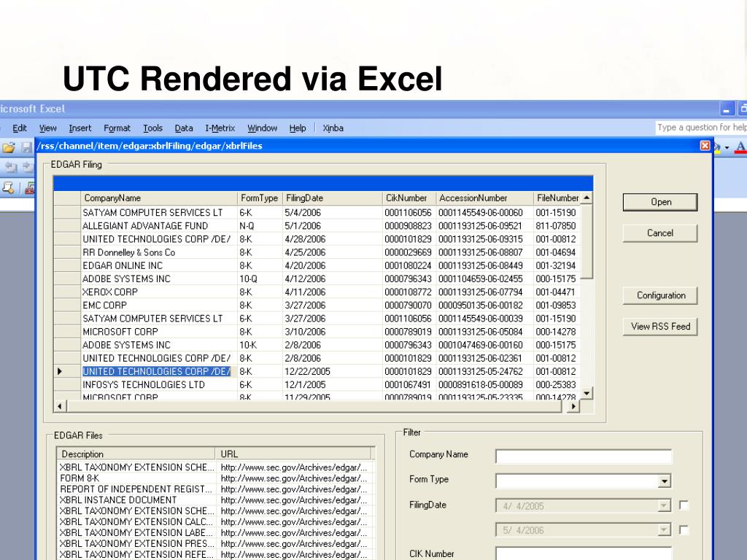Click scroll-up arrow of EDGAR Filing grid

[x=587, y=198]
